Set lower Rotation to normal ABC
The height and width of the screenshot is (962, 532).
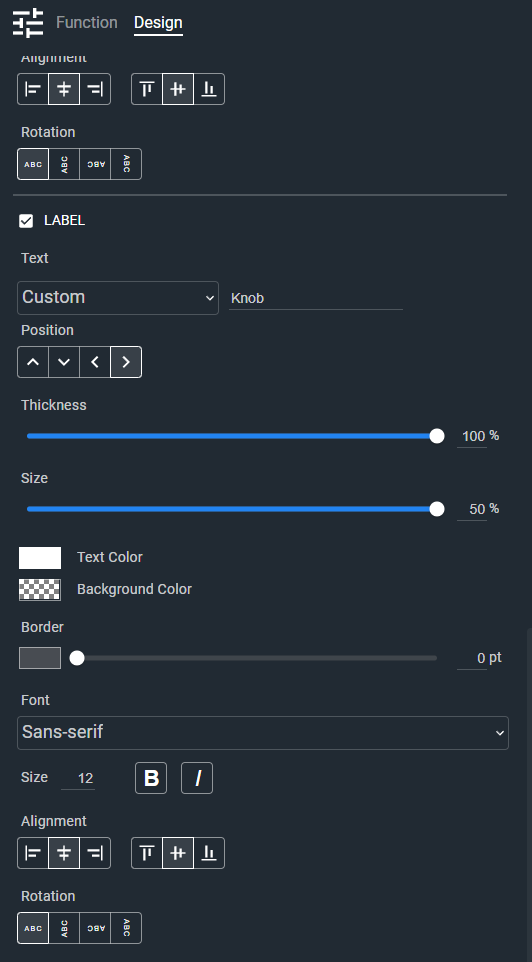pos(33,928)
